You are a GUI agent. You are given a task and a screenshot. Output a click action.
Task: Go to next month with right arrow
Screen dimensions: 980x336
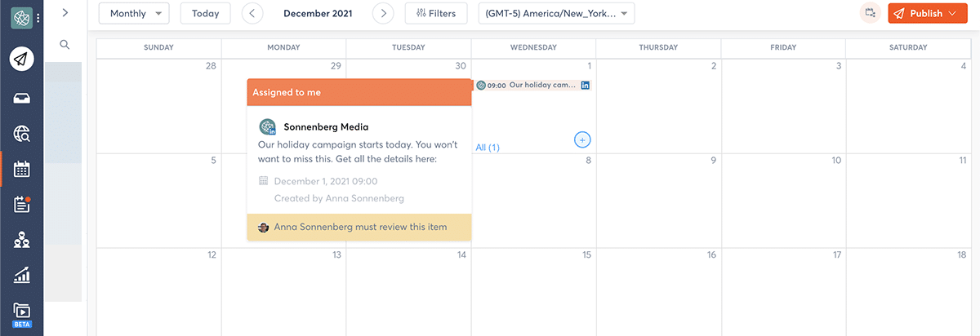click(383, 13)
